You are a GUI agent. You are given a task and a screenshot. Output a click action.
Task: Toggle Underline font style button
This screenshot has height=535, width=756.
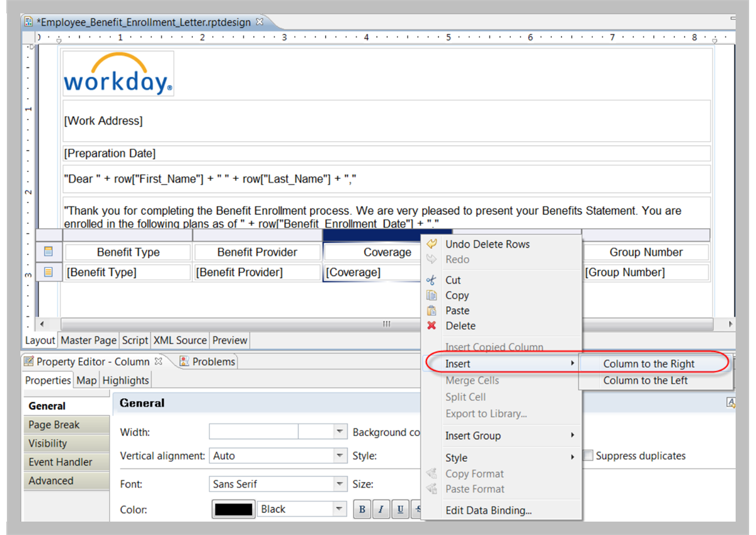pyautogui.click(x=399, y=509)
